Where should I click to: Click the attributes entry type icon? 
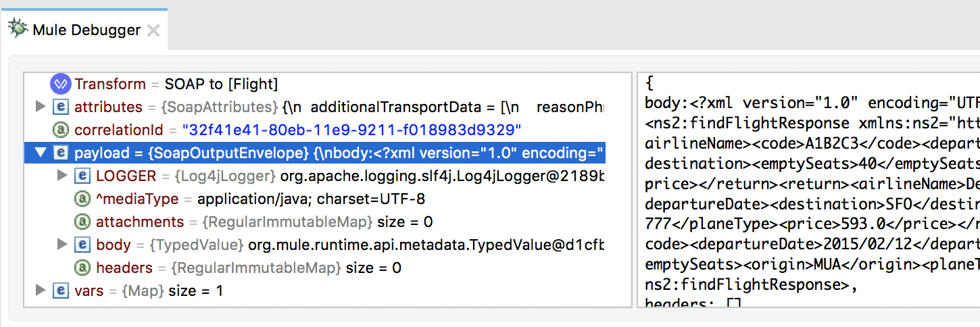pyautogui.click(x=61, y=107)
